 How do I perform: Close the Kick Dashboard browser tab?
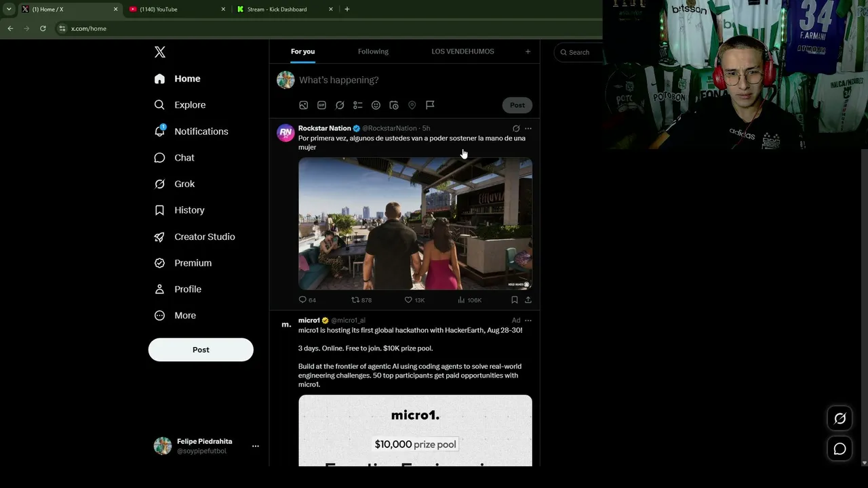(x=331, y=9)
